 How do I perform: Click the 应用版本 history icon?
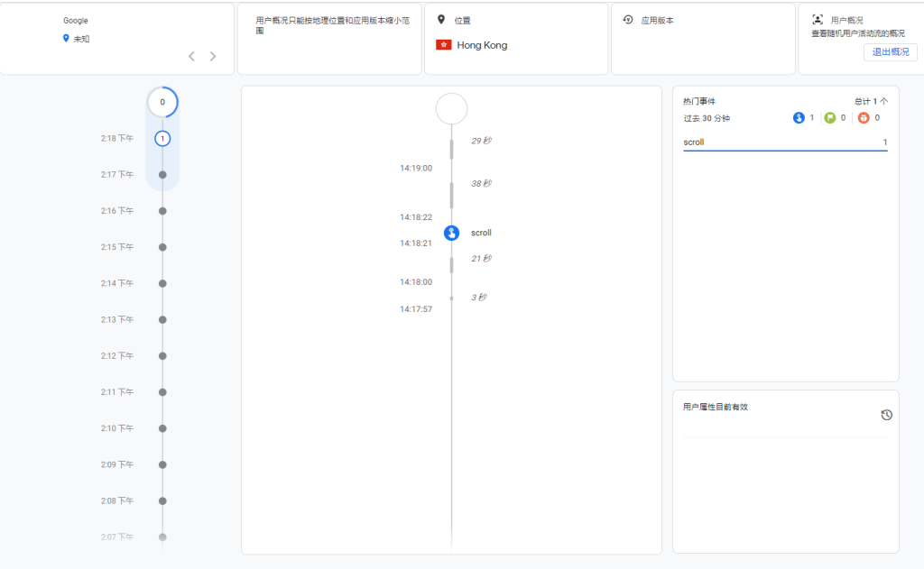click(628, 19)
